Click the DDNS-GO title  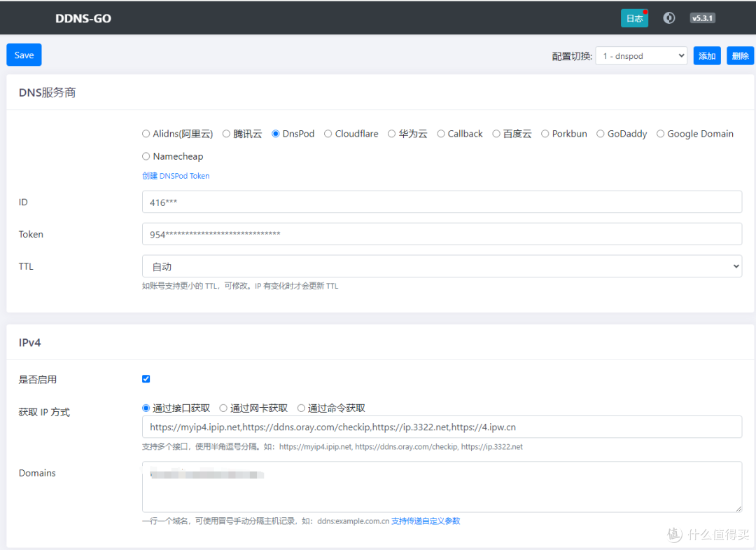click(83, 18)
